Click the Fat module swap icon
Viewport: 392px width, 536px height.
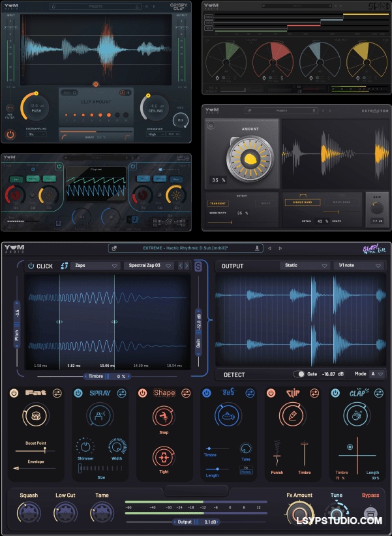(x=57, y=393)
